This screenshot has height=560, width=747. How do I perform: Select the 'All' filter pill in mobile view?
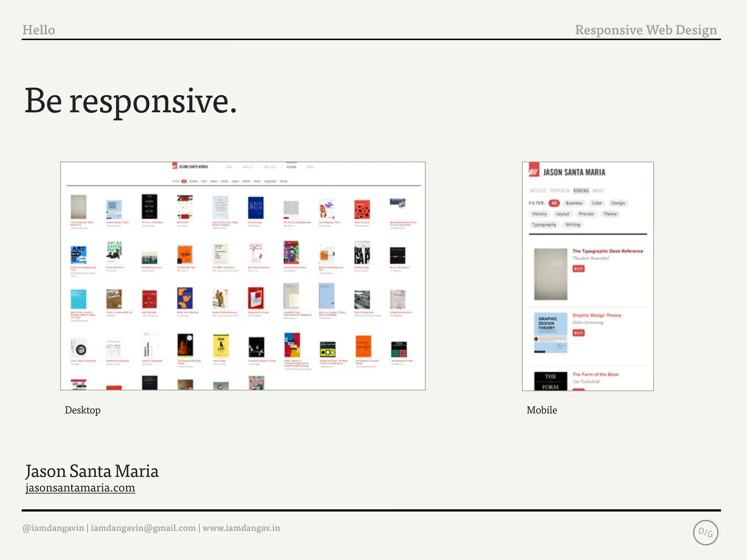tap(554, 203)
